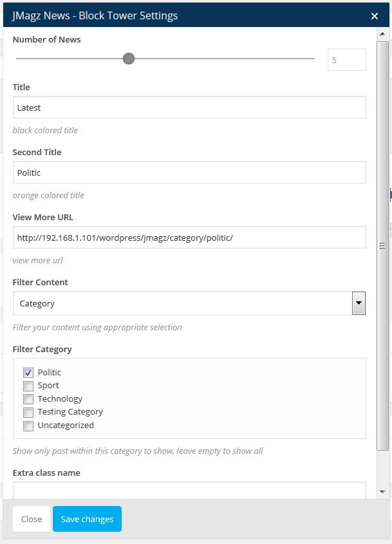
Task: Click the Filter Content dropdown arrow
Action: [359, 303]
